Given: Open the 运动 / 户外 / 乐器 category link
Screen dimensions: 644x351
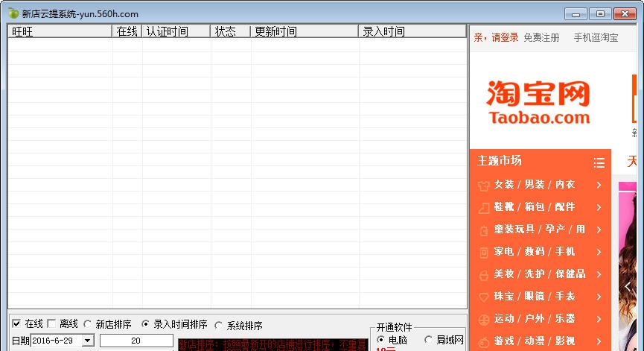Looking at the screenshot, I should (535, 318).
